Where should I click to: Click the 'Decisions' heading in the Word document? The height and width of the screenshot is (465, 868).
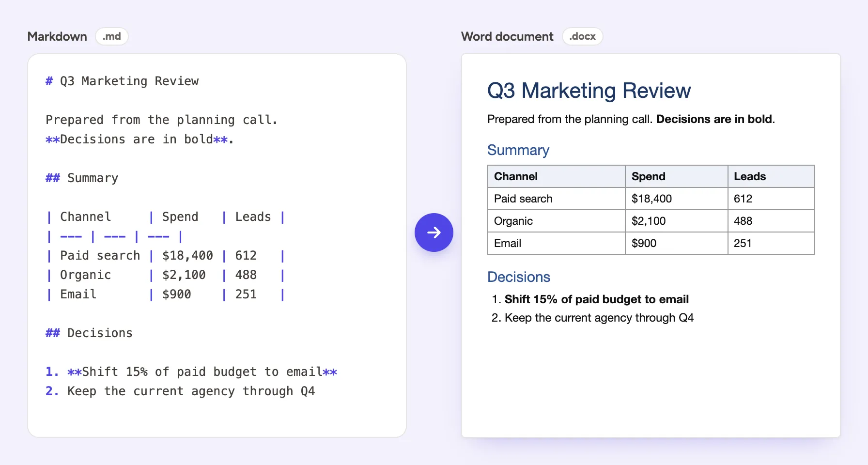pyautogui.click(x=519, y=277)
